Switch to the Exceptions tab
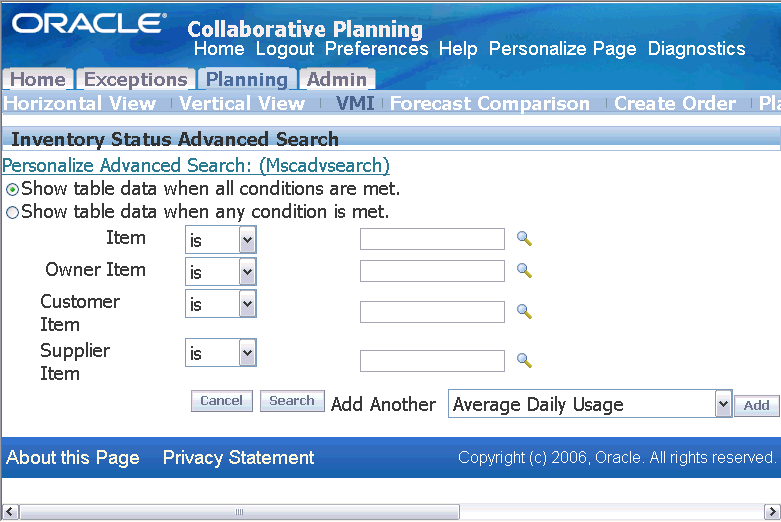Image resolution: width=781 pixels, height=522 pixels. tap(135, 79)
